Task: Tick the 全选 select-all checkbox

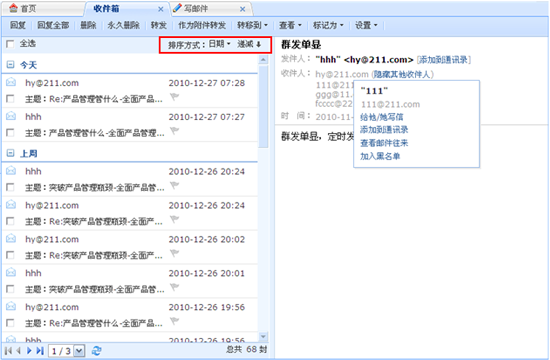Action: coord(11,44)
